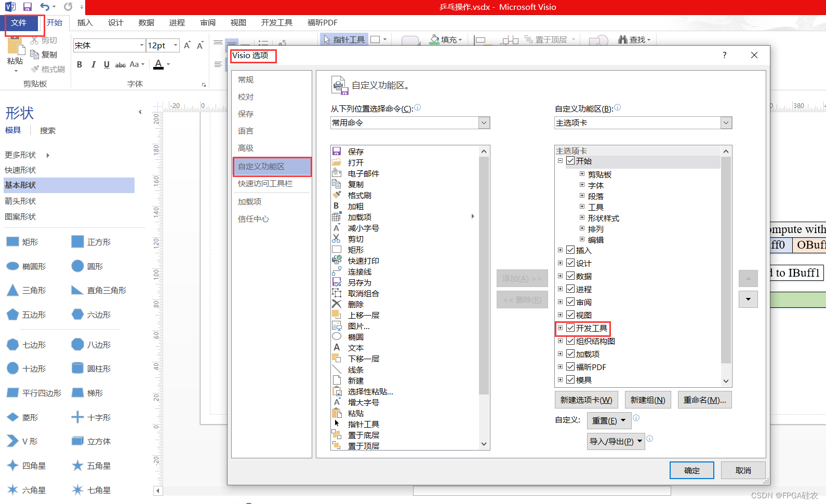Image resolution: width=826 pixels, height=504 pixels.
Task: Toggle the 设计 tab checkbox
Action: (570, 263)
